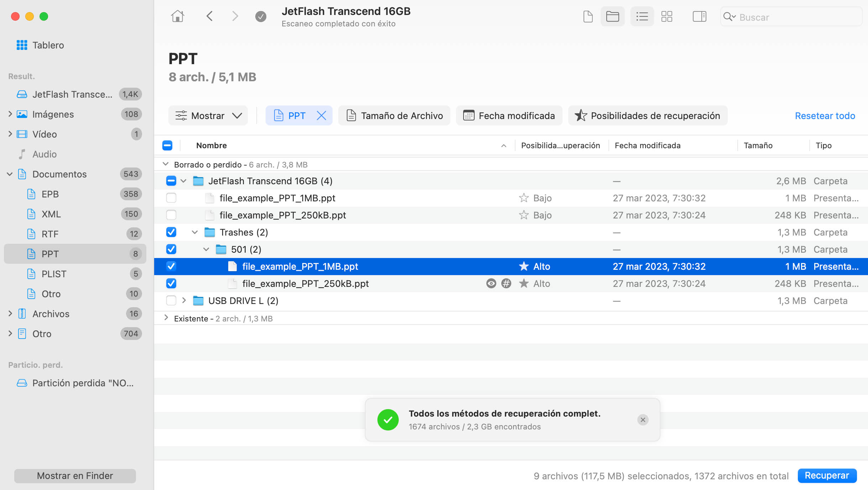Switch to folder view icon
Screen dimensions: 868x490
coord(612,16)
